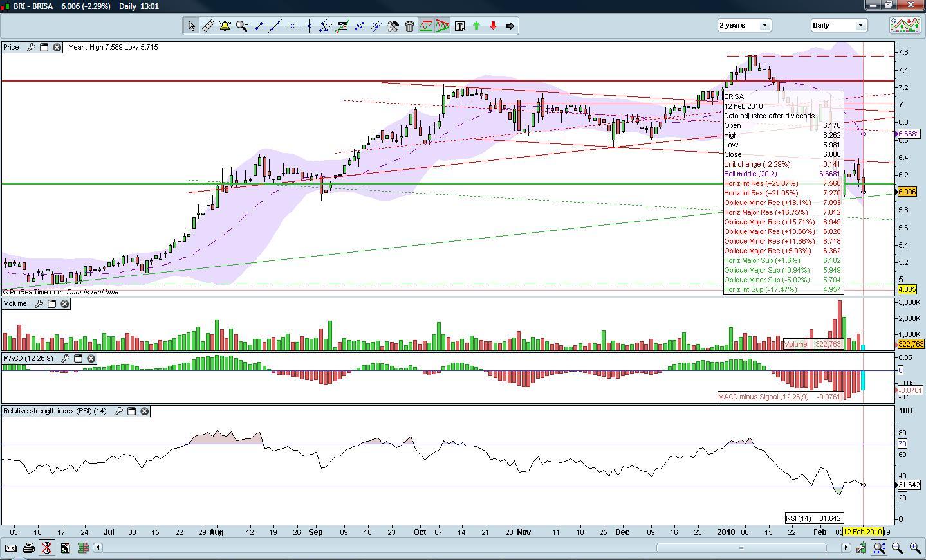Insert a green up arrow marker
This screenshot has height=560, width=926.
pos(476,26)
